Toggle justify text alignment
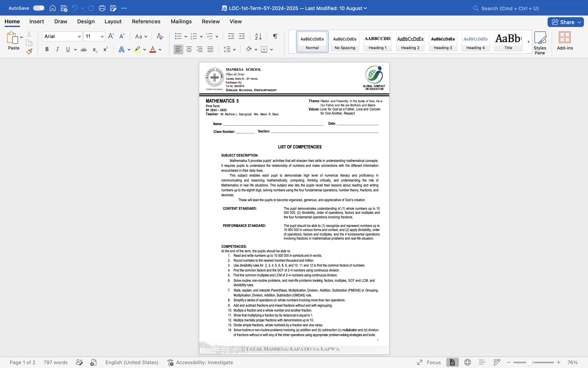The width and height of the screenshot is (588, 368). click(x=210, y=49)
